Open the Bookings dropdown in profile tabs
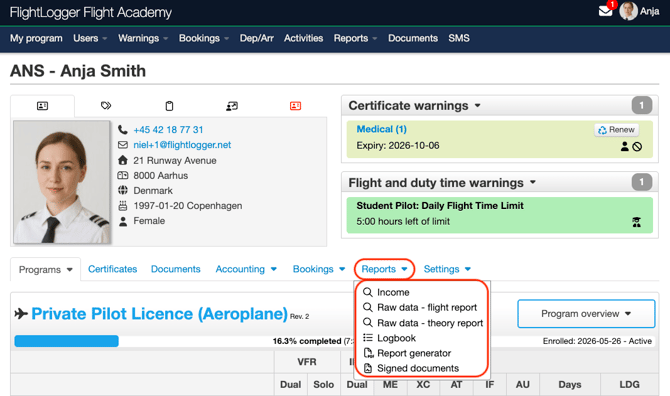Screen dimensions: 670x396 pyautogui.click(x=318, y=269)
